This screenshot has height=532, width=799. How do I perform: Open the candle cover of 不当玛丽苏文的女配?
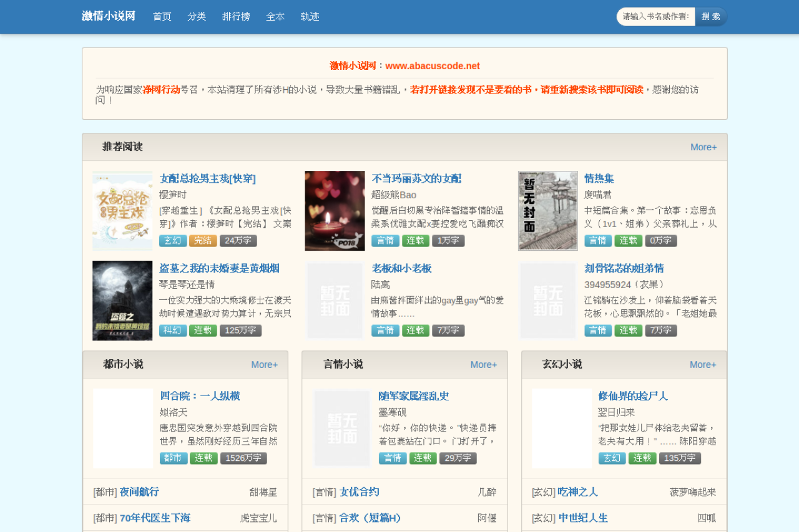click(335, 211)
